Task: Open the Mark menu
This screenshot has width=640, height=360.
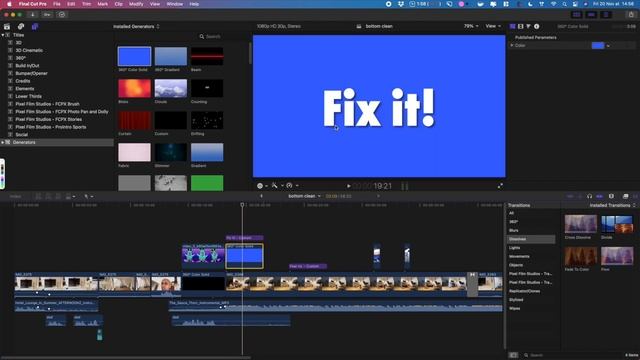Action: click(102, 4)
